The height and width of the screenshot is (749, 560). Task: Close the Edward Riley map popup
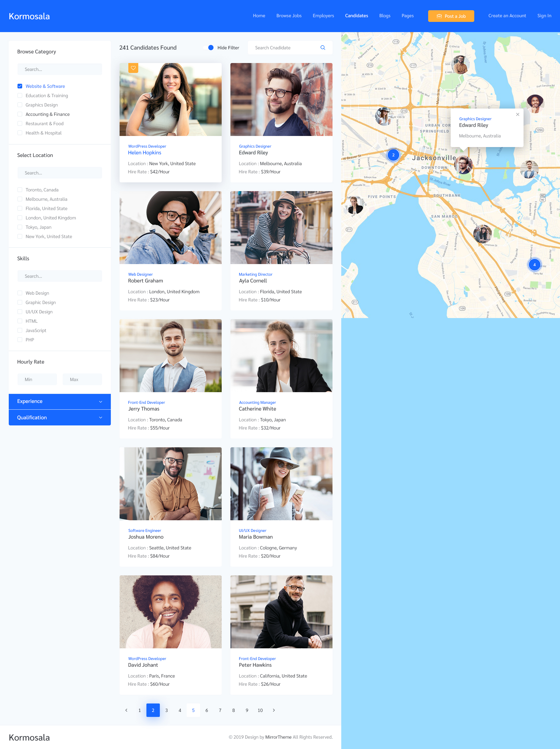pos(517,114)
